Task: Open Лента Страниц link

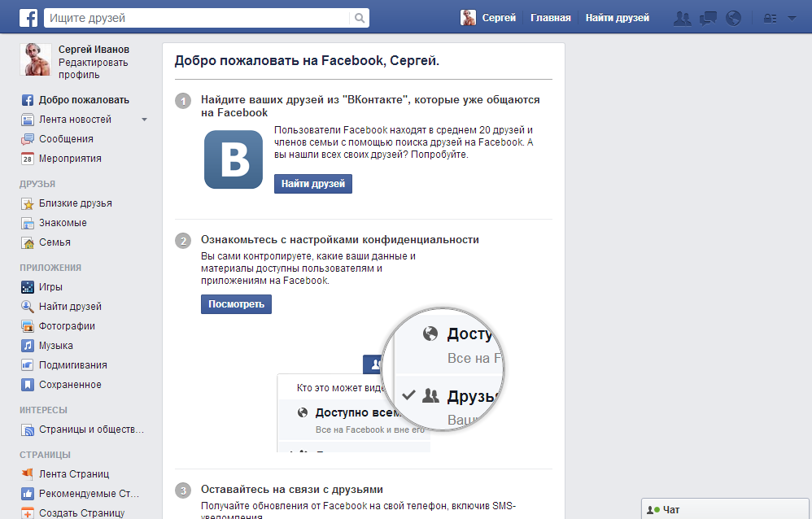Action: 74,474
